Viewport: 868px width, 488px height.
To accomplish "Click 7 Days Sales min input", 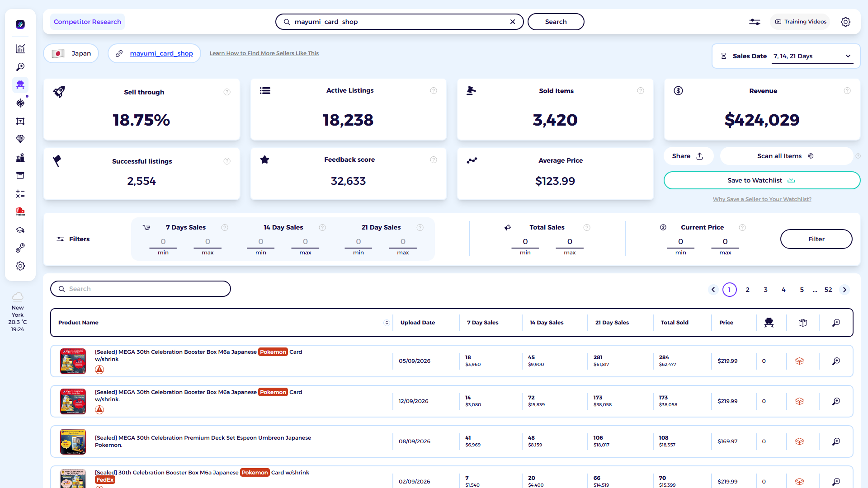I will point(163,242).
